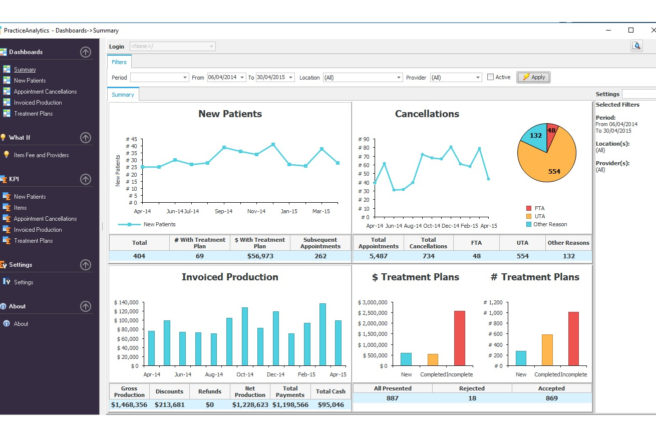The width and height of the screenshot is (656, 437).
Task: Click the Total Cash value $95,046
Action: point(331,405)
